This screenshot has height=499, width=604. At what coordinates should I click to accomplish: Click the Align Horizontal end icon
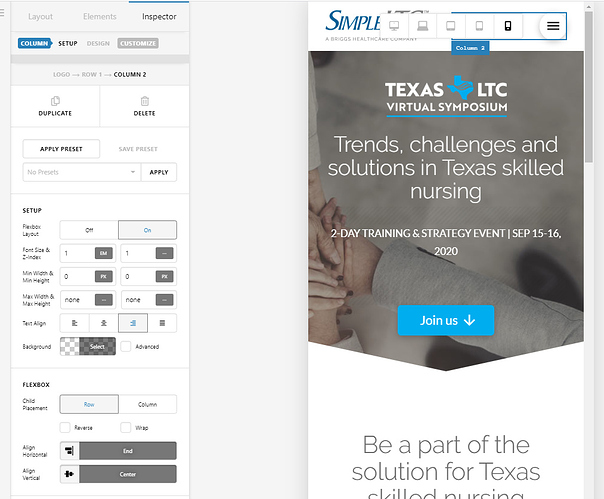coord(70,451)
